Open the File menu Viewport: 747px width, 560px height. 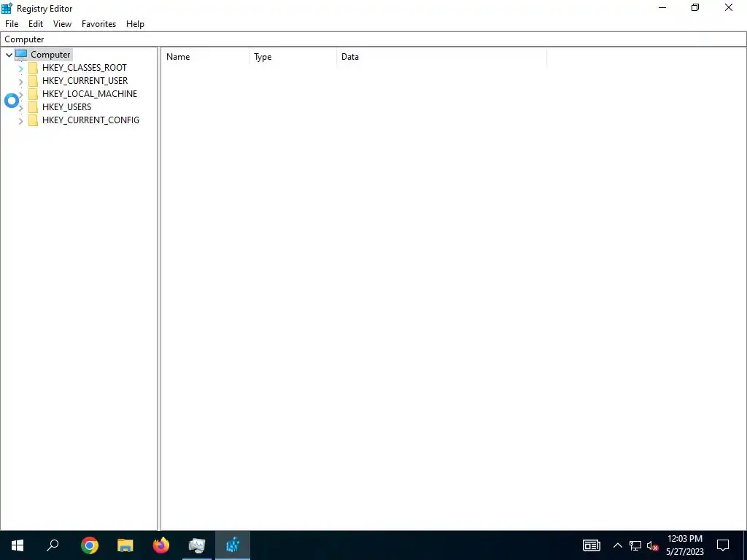(12, 24)
